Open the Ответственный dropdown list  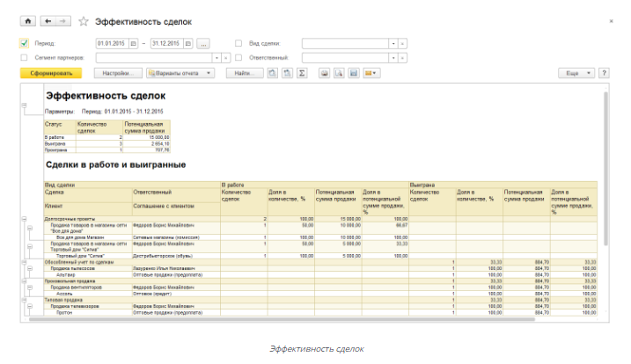[x=393, y=58]
